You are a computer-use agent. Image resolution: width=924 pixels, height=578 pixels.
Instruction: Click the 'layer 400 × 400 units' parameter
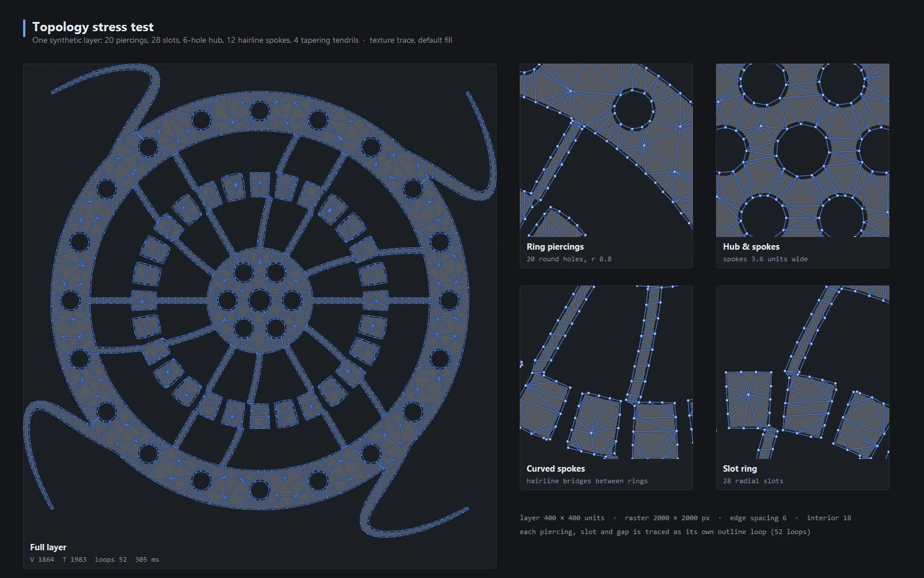562,518
